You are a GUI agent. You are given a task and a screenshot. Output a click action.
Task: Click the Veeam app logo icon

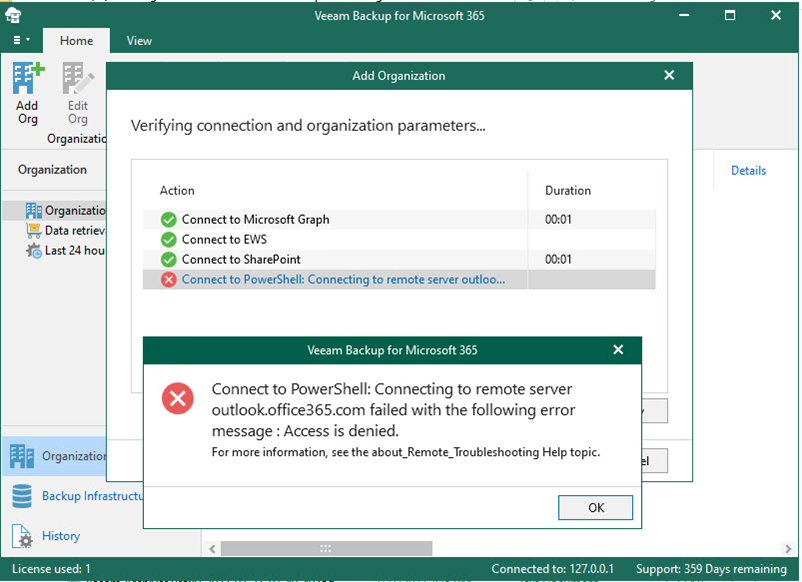[13, 15]
